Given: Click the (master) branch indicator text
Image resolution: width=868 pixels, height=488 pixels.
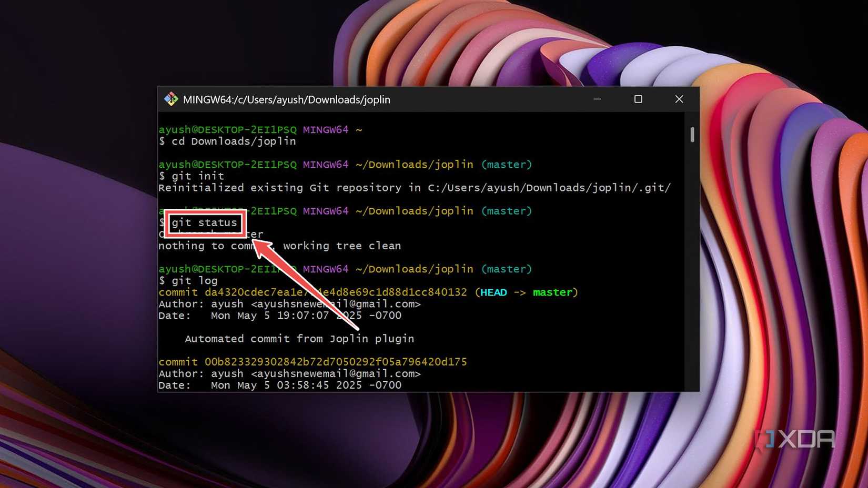Looking at the screenshot, I should (x=506, y=164).
